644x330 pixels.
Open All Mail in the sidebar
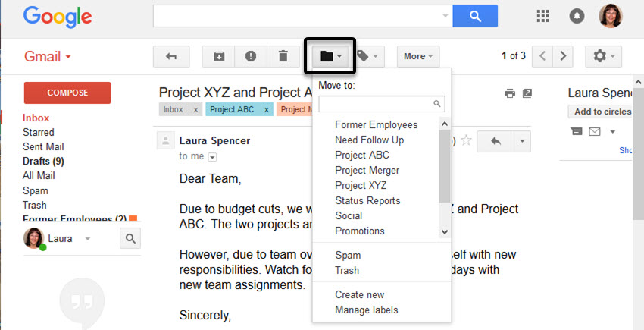point(39,176)
